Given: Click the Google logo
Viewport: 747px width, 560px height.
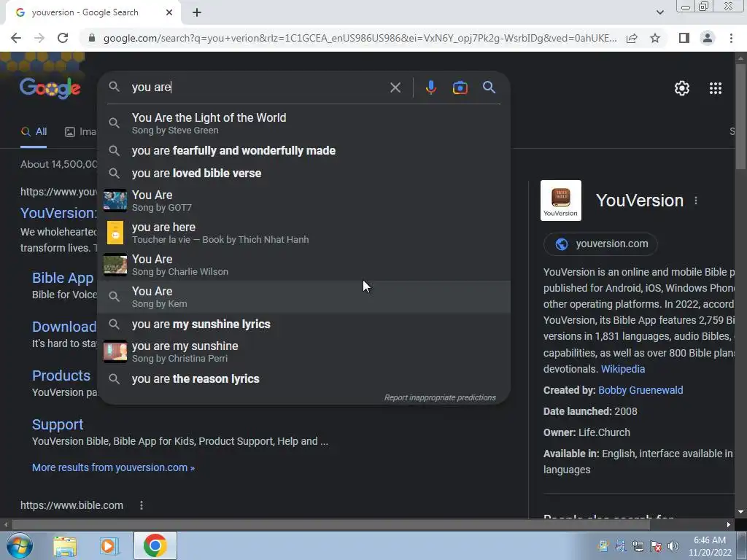Looking at the screenshot, I should point(50,88).
